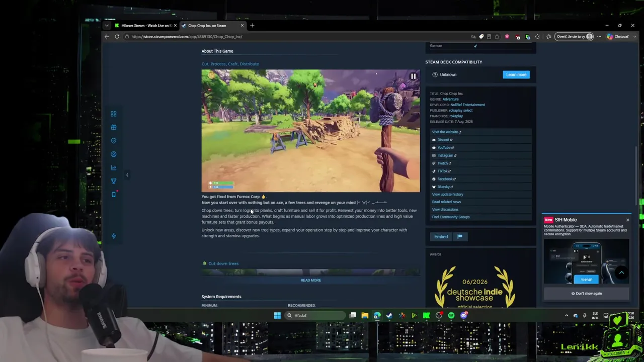Open the Windows Start menu
This screenshot has width=644, height=362.
click(277, 315)
